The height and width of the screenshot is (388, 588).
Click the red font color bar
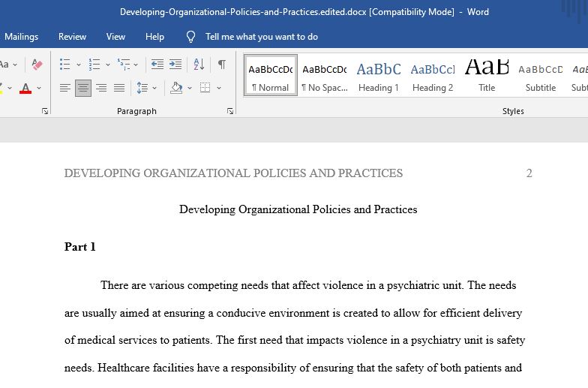point(25,92)
